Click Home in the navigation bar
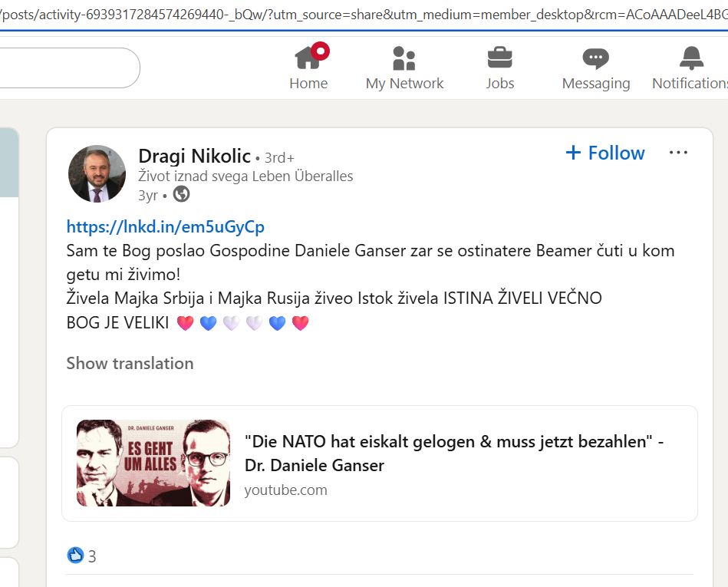This screenshot has height=587, width=728. (308, 68)
